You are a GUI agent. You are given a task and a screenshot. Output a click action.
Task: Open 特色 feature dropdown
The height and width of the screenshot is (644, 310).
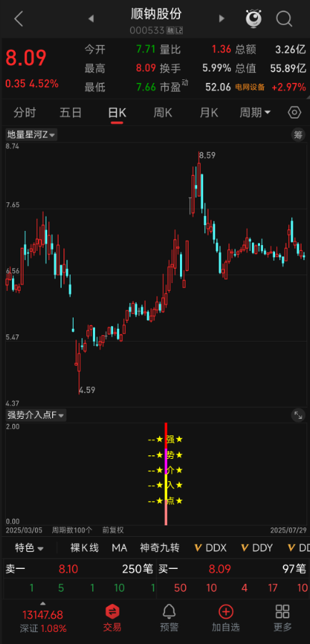pos(29,548)
